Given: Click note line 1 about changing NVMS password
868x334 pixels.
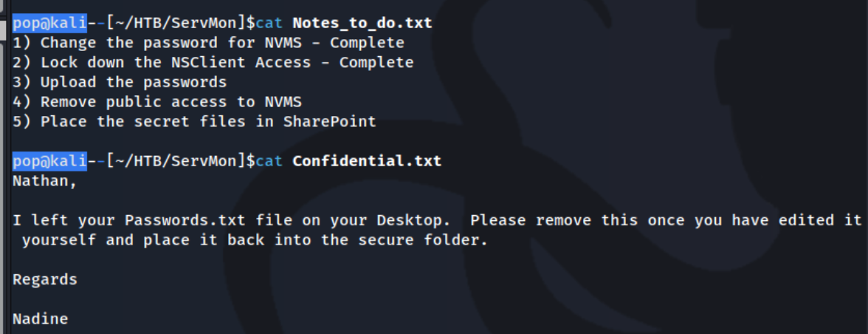Looking at the screenshot, I should 208,43.
